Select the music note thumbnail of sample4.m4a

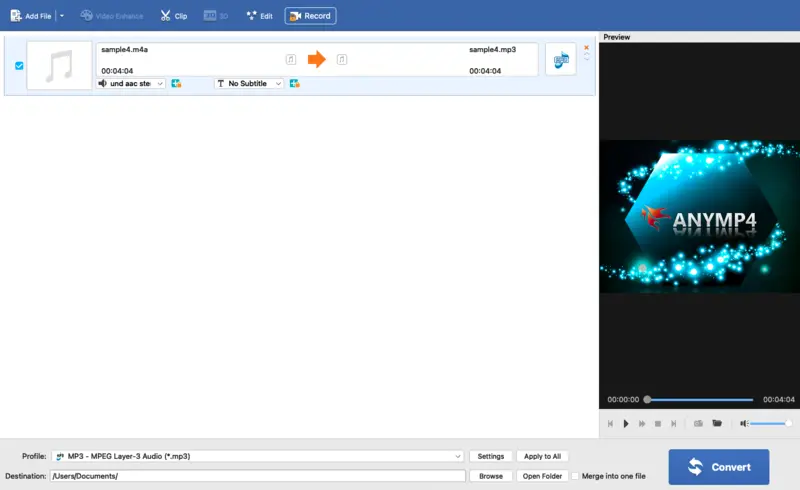(x=59, y=65)
